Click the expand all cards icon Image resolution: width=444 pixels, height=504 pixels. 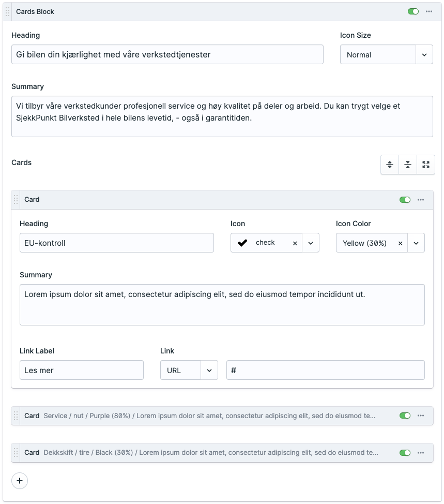[x=390, y=165]
